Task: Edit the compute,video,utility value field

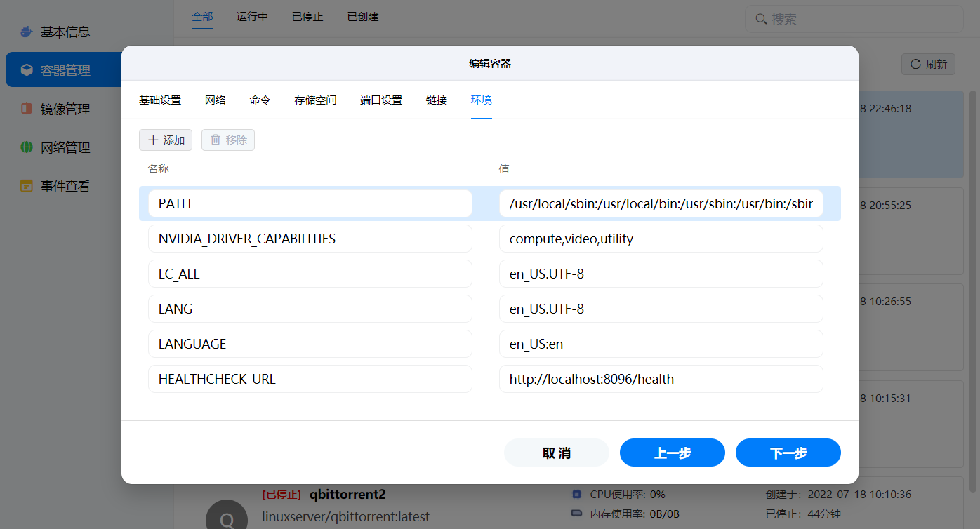Action: tap(661, 239)
